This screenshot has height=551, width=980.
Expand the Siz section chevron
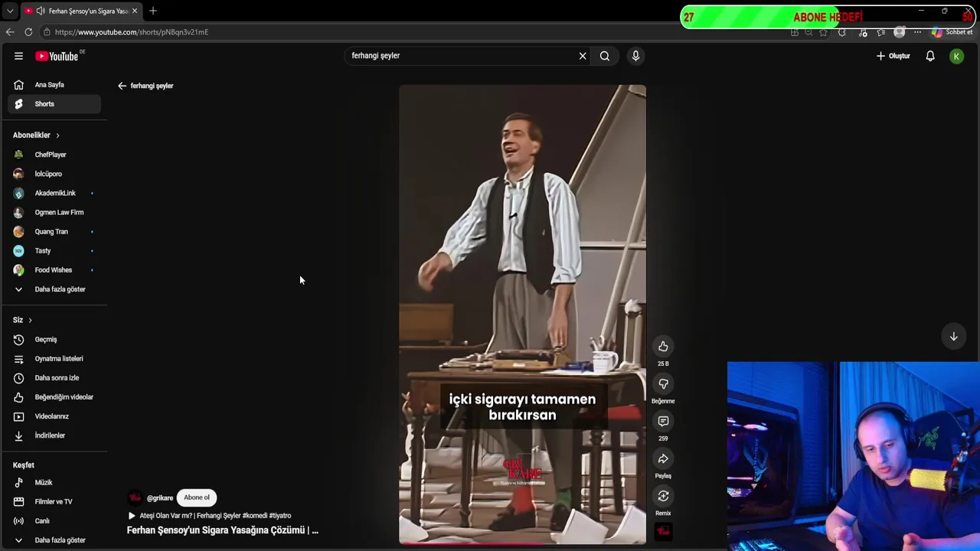[x=30, y=320]
